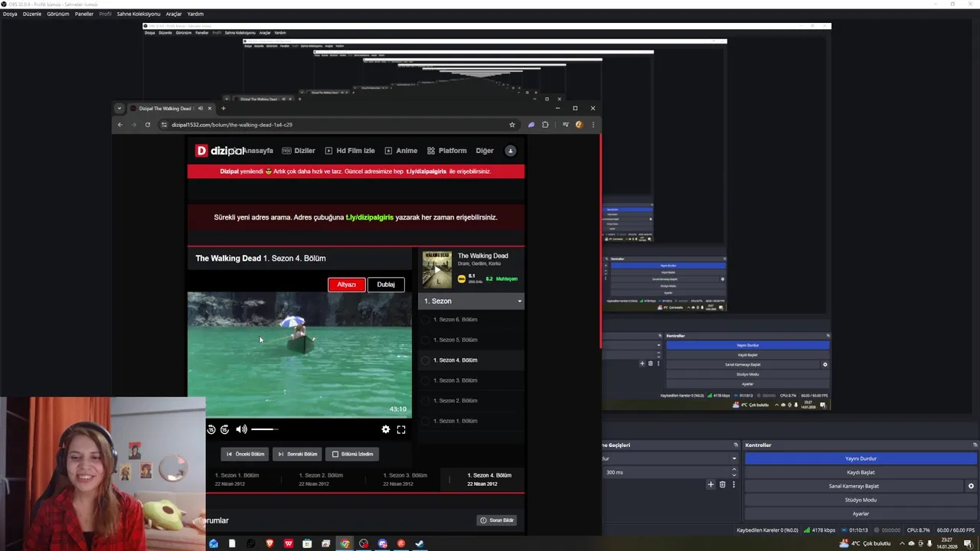This screenshot has height=551, width=980.
Task: Open OBS Ayarlar settings
Action: point(861,514)
